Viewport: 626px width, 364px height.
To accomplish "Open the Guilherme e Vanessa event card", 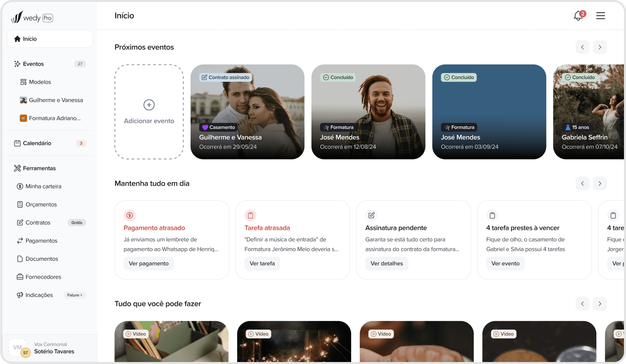I will click(x=247, y=112).
